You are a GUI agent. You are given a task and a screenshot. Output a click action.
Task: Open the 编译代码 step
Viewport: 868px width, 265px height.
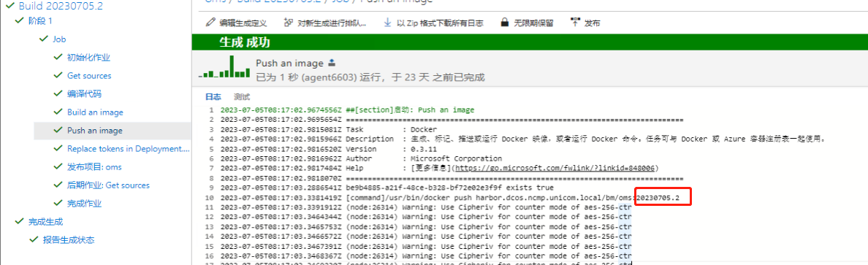(x=84, y=94)
